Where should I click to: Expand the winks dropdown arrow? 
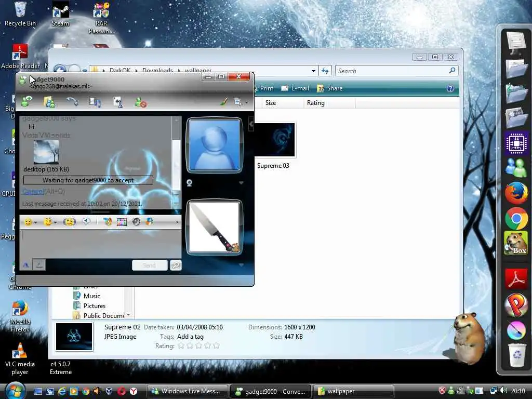coord(55,222)
